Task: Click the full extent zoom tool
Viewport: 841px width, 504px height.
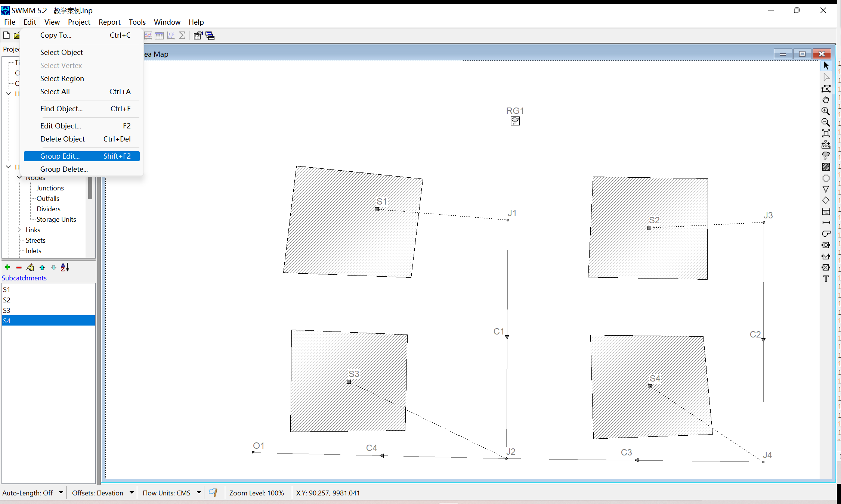Action: click(826, 133)
